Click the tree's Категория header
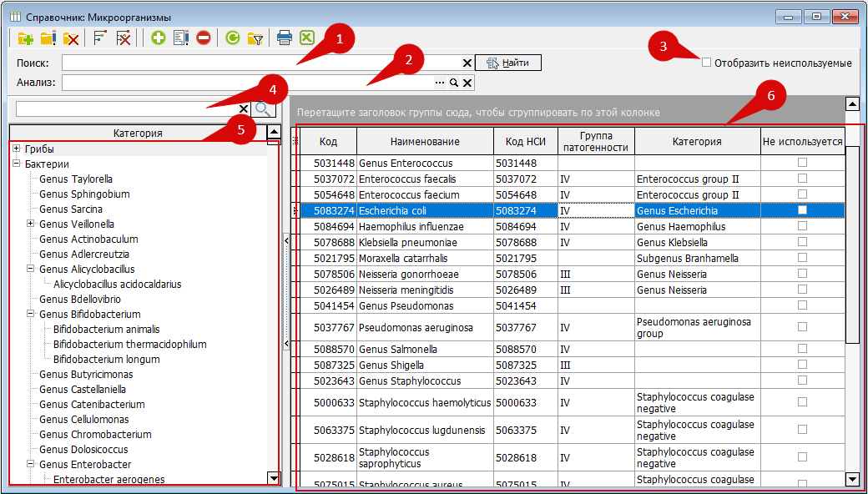This screenshot has height=494, width=868. (138, 133)
